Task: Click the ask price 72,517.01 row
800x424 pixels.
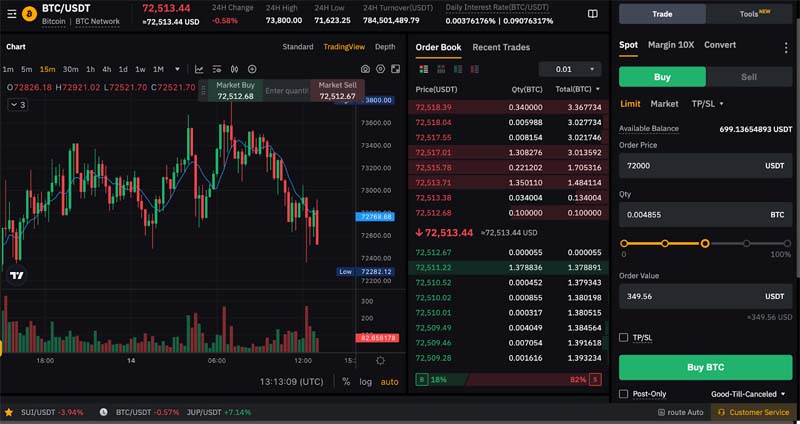Action: pyautogui.click(x=508, y=153)
